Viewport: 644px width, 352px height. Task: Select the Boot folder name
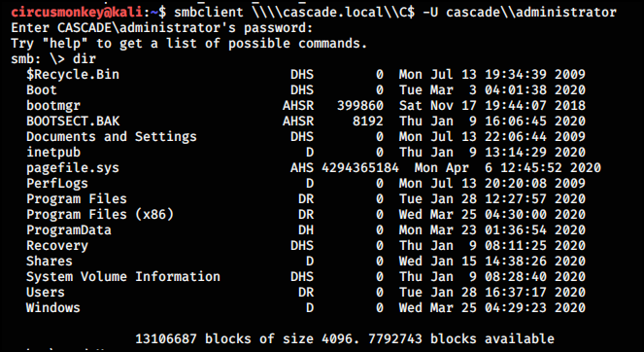coord(42,90)
